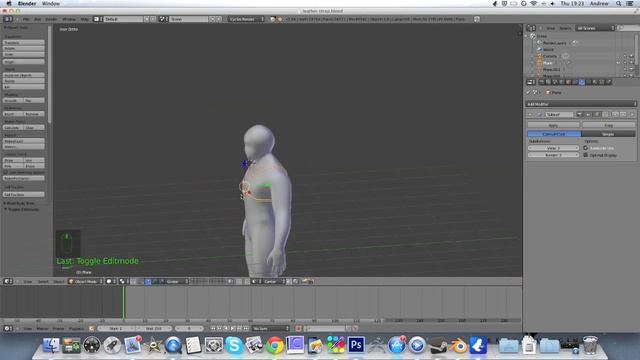Open the Constraints properties tab
This screenshot has height=360, width=640.
pyautogui.click(x=575, y=82)
